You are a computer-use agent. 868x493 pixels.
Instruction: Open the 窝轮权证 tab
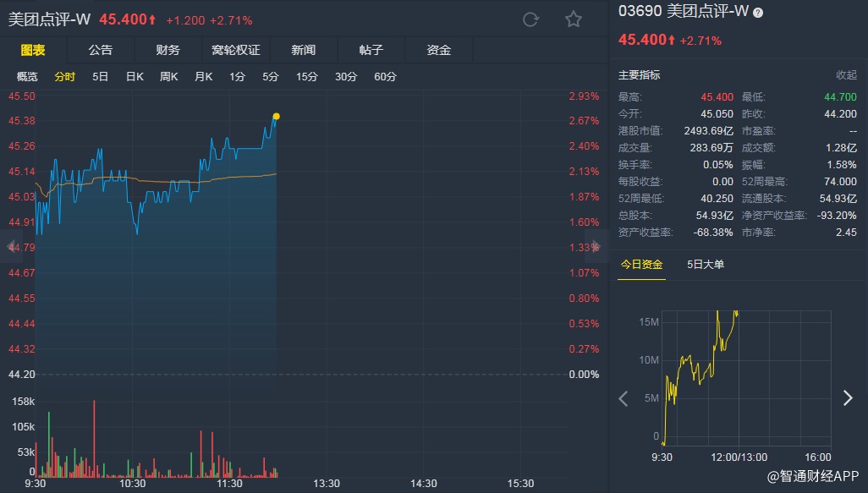pyautogui.click(x=236, y=50)
